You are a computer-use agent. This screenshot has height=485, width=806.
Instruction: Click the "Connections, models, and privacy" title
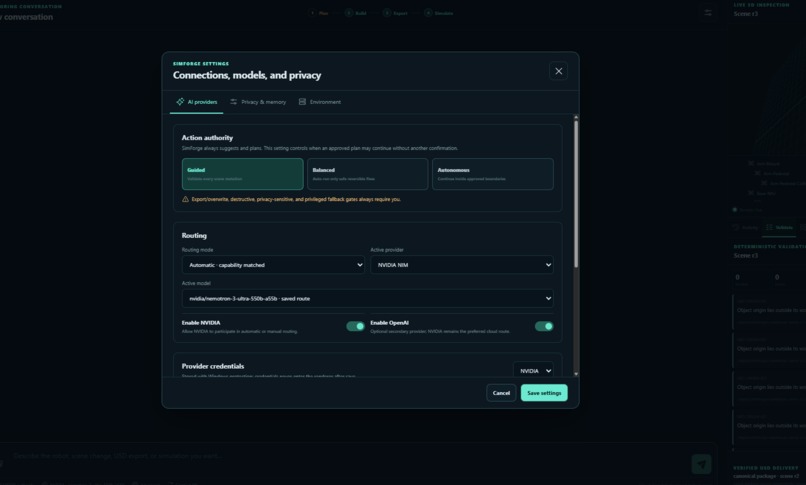point(247,75)
